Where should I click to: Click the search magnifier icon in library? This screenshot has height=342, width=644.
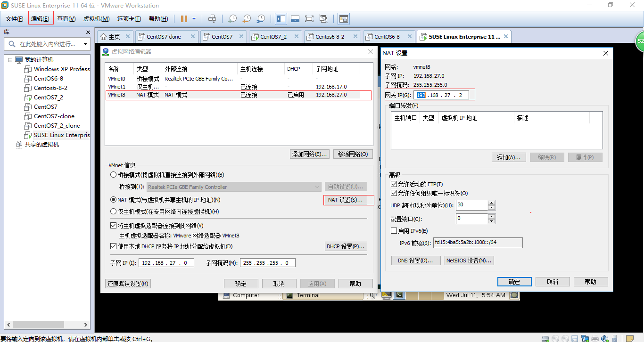pos(11,44)
